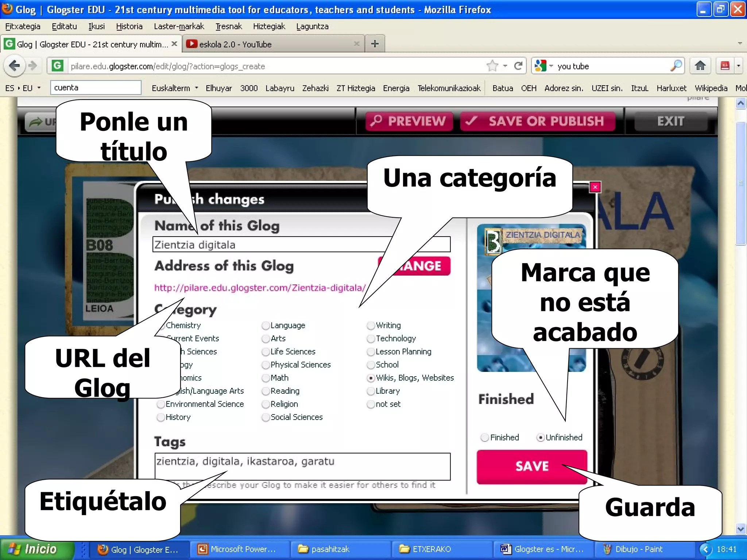Open the Tresnak menu
Screen dimensions: 747x560
229,26
